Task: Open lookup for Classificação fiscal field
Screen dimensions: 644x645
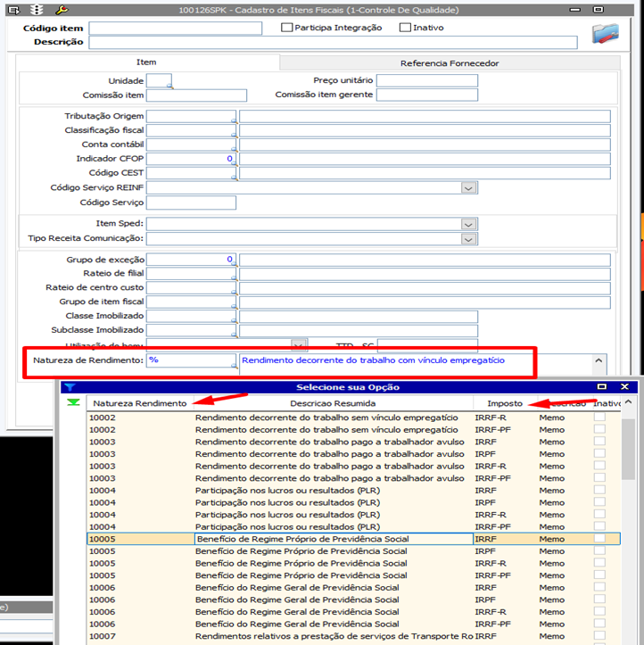Action: 234,135
